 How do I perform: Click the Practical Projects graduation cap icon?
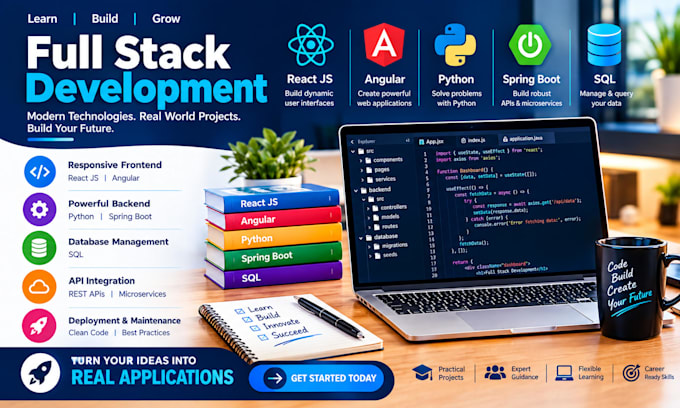point(422,372)
